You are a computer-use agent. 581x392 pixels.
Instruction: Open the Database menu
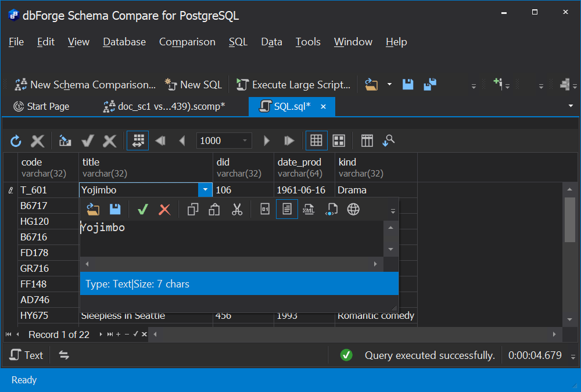[x=124, y=42]
